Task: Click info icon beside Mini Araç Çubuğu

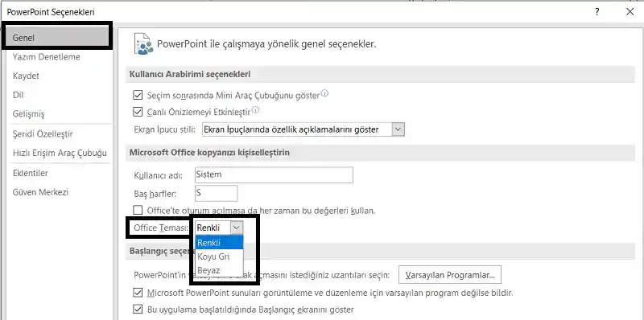Action: [x=324, y=94]
